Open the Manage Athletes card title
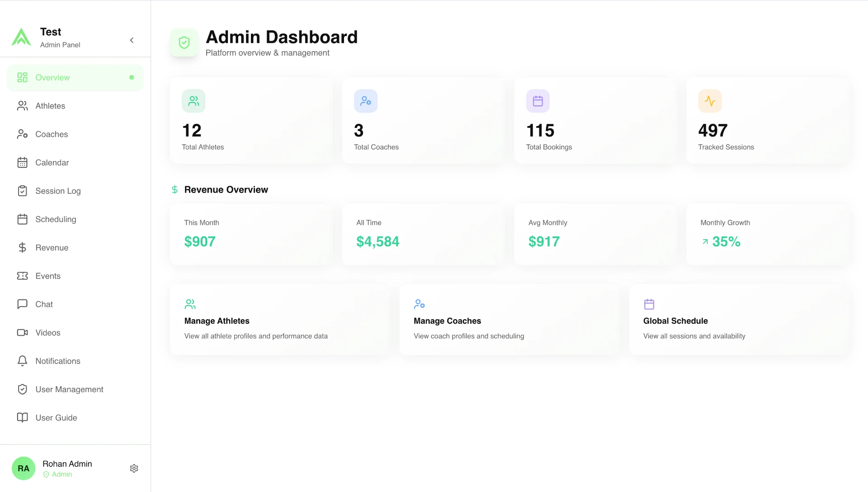The height and width of the screenshot is (492, 868). tap(217, 321)
